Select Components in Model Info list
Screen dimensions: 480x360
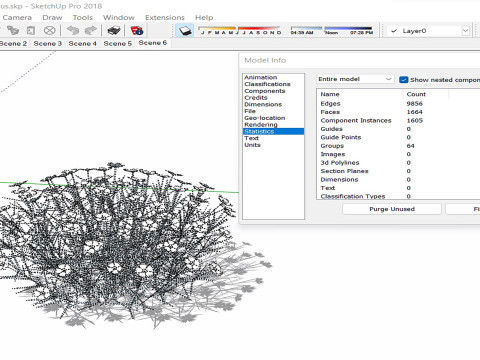point(265,91)
